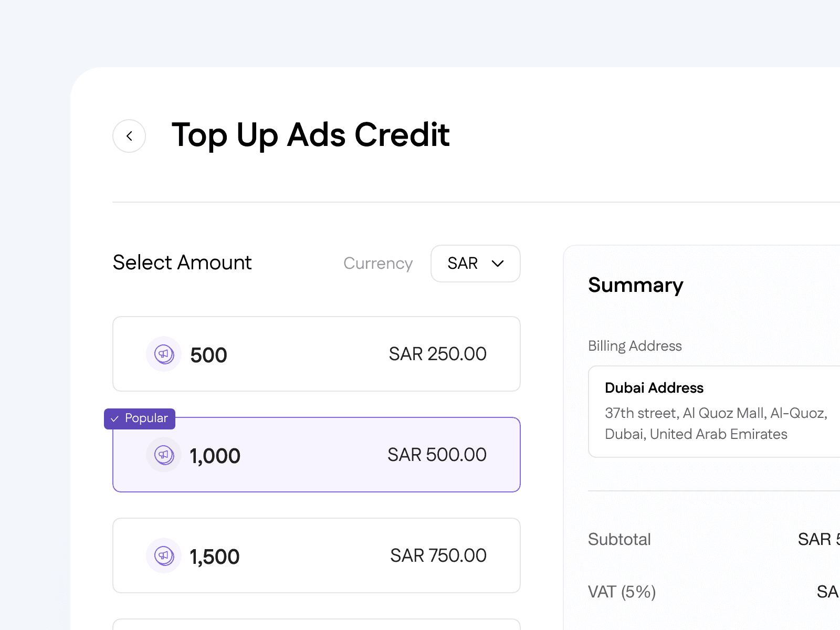The width and height of the screenshot is (840, 630).
Task: Click the megaphone coin icon beside 1,000
Action: click(164, 455)
